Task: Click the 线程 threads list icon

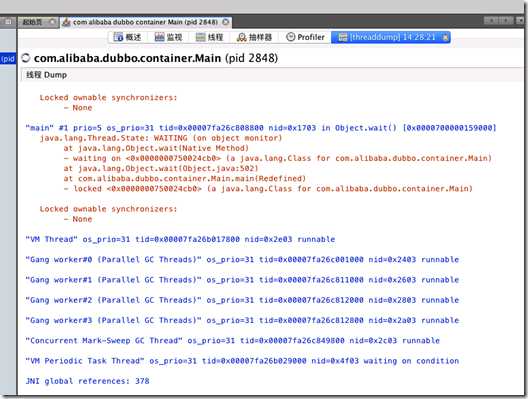Action: 200,37
